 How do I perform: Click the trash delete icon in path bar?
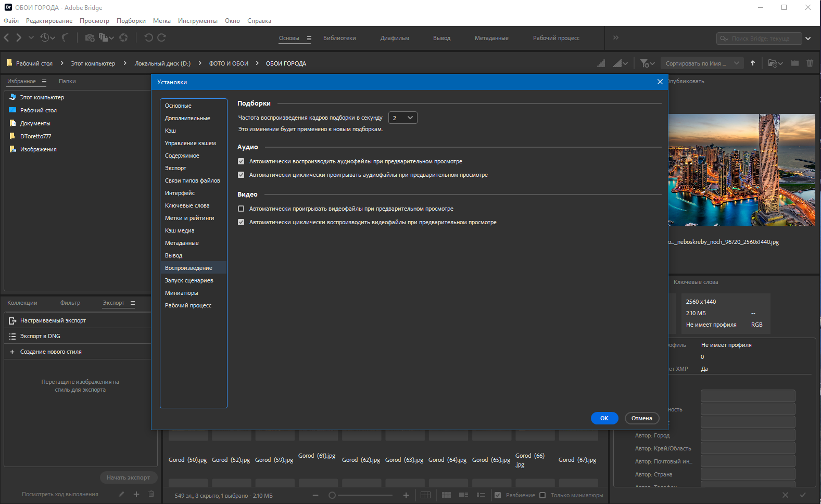(x=810, y=63)
